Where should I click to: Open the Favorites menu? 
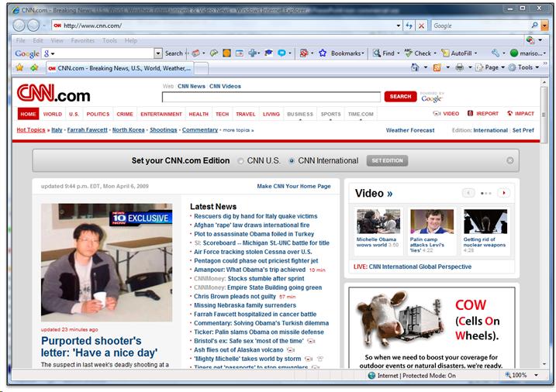pos(83,40)
